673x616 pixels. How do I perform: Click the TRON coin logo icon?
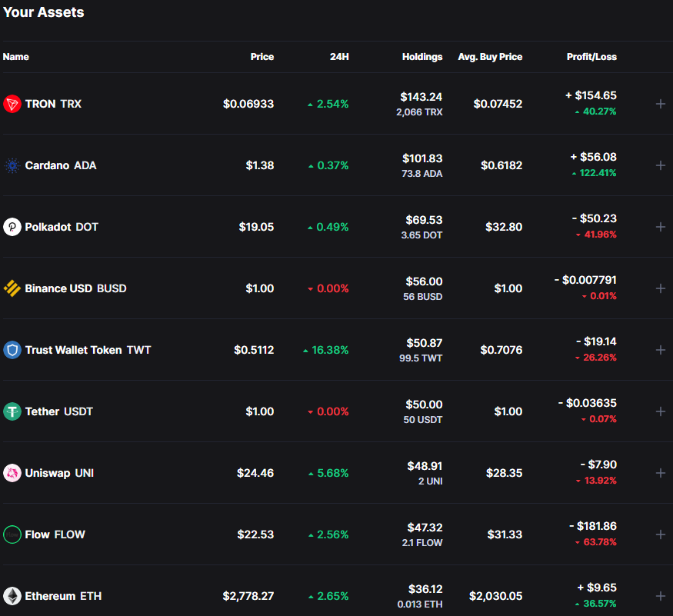pos(12,104)
